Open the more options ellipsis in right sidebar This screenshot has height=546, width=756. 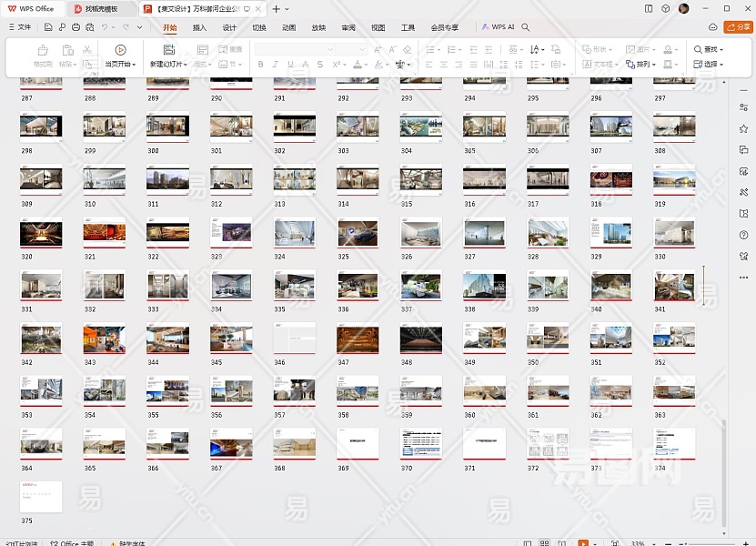(x=743, y=277)
